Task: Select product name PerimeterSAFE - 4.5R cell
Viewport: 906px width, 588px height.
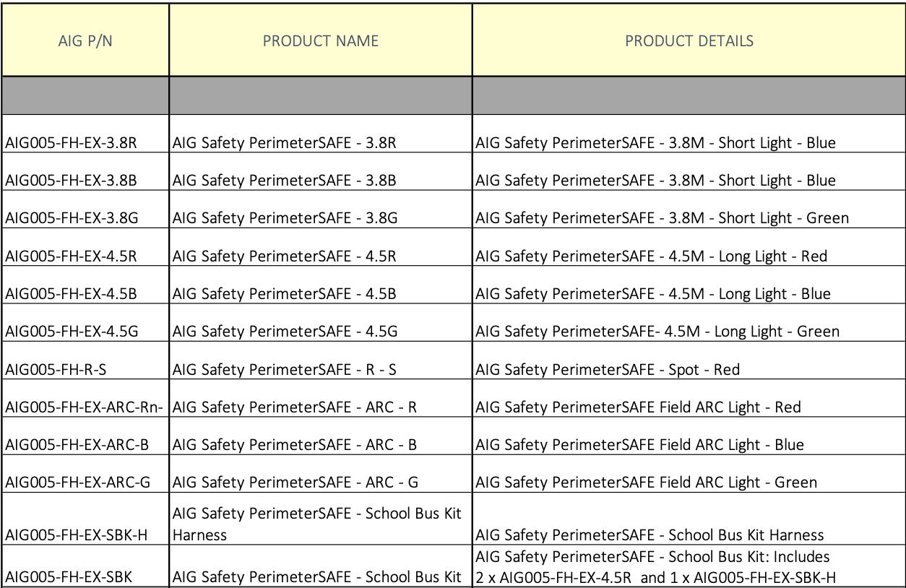Action: point(285,256)
